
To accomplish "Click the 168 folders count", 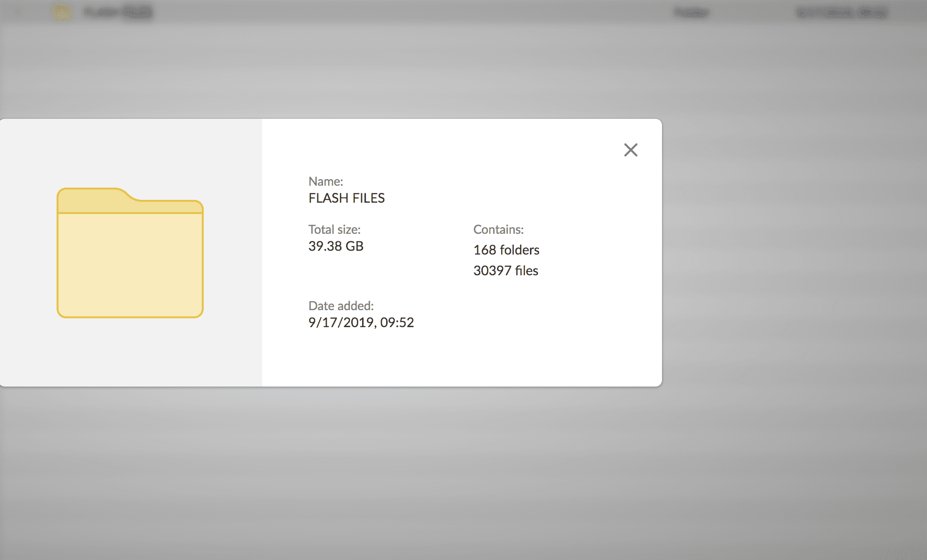I will (x=506, y=250).
